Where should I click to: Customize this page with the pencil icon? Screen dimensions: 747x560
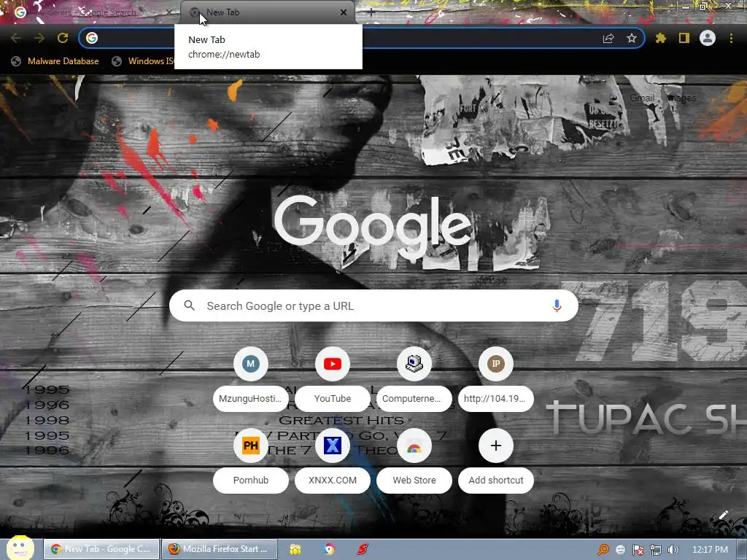click(x=723, y=515)
